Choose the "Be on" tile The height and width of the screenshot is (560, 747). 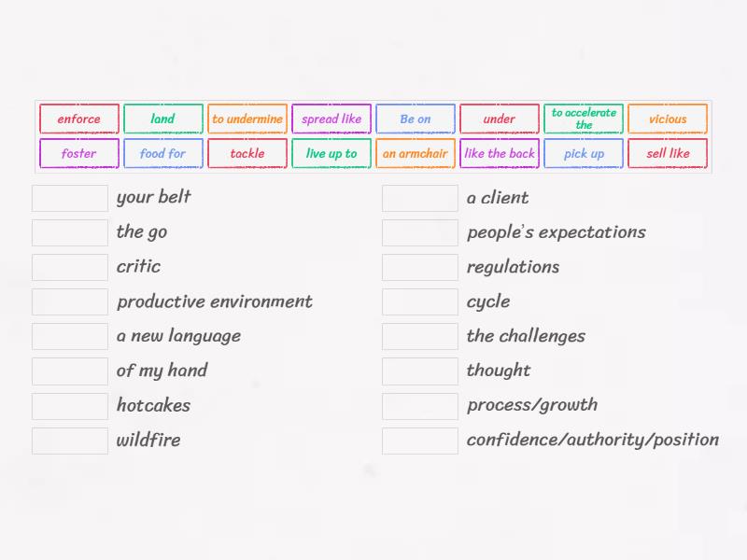pos(416,119)
